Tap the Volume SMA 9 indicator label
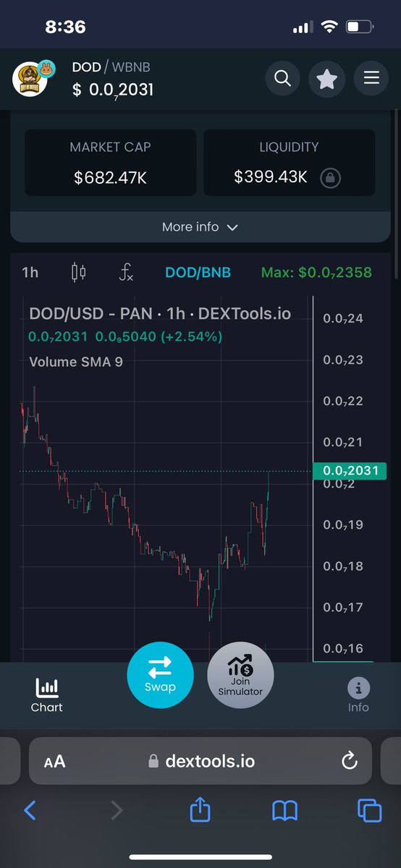The width and height of the screenshot is (401, 868). click(76, 362)
